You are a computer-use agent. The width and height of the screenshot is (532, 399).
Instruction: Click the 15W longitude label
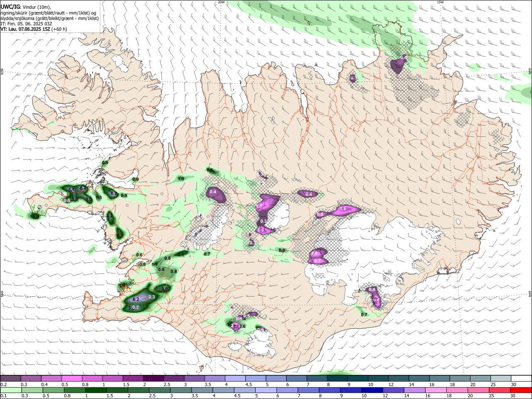click(440, 2)
